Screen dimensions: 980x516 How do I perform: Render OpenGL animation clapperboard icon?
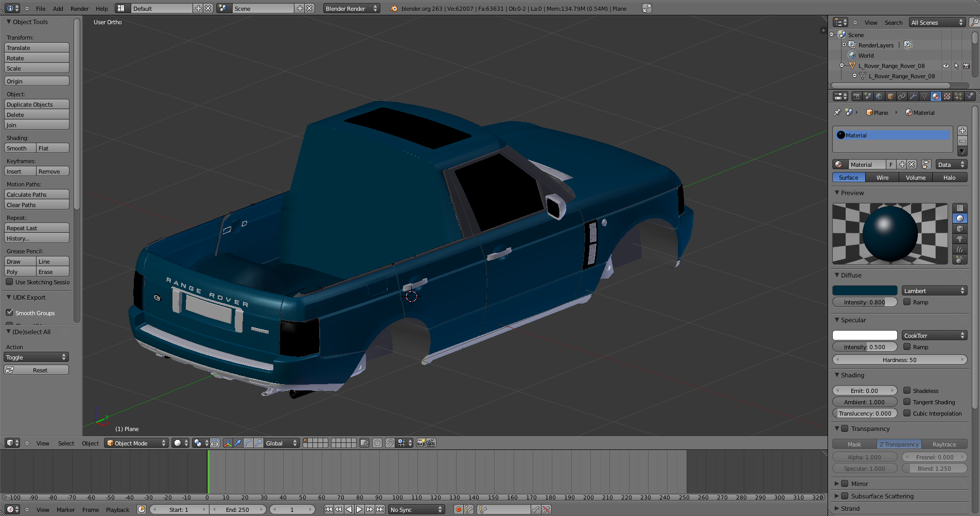(431, 443)
